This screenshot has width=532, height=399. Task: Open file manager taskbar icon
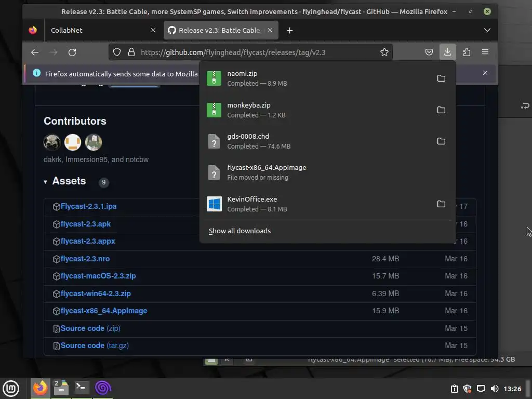point(61,388)
